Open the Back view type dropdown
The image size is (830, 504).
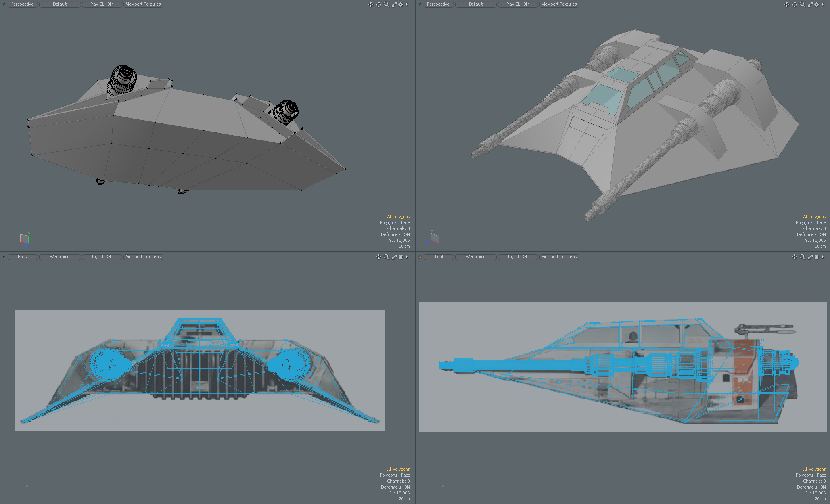(x=22, y=257)
